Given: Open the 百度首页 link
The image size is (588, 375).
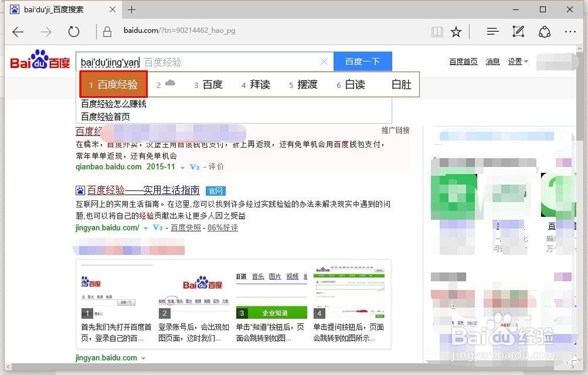Looking at the screenshot, I should 463,62.
